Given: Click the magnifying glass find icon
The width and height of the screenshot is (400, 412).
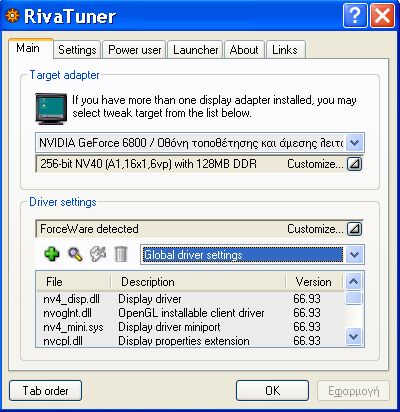Looking at the screenshot, I should pos(75,254).
